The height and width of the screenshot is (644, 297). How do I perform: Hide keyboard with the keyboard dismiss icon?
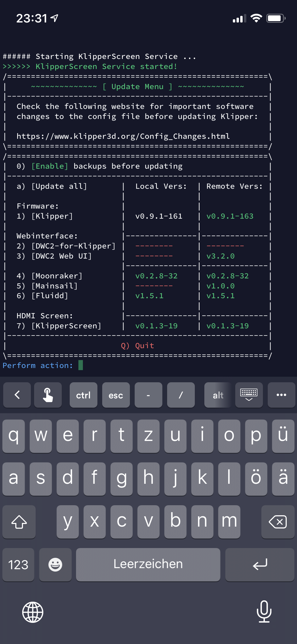(249, 395)
